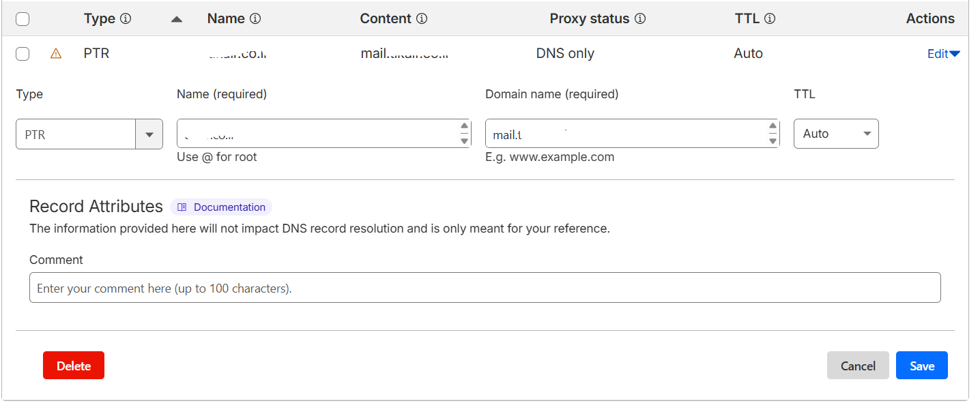Click into the Comment text field
This screenshot has width=980, height=414.
[485, 288]
